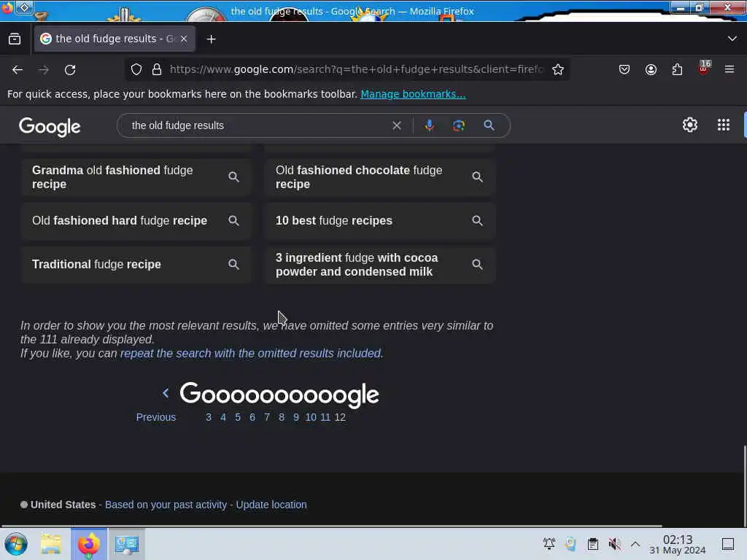Bookmark this page with star
This screenshot has height=560, width=747.
point(558,69)
